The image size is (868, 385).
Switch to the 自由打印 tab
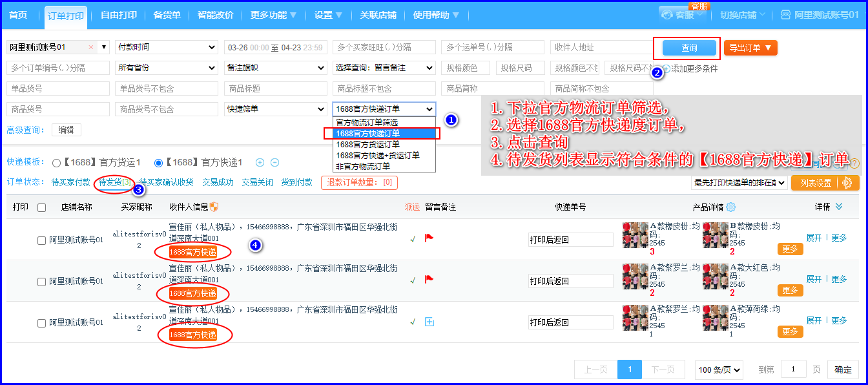pos(119,15)
